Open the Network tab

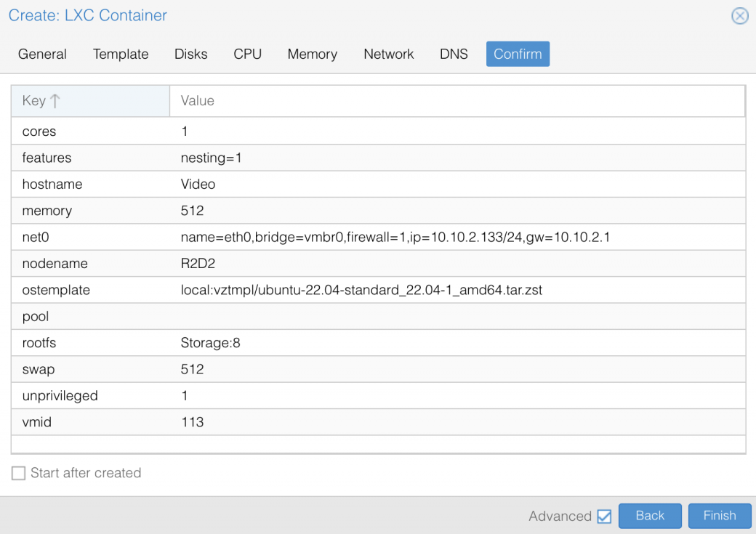coord(388,54)
